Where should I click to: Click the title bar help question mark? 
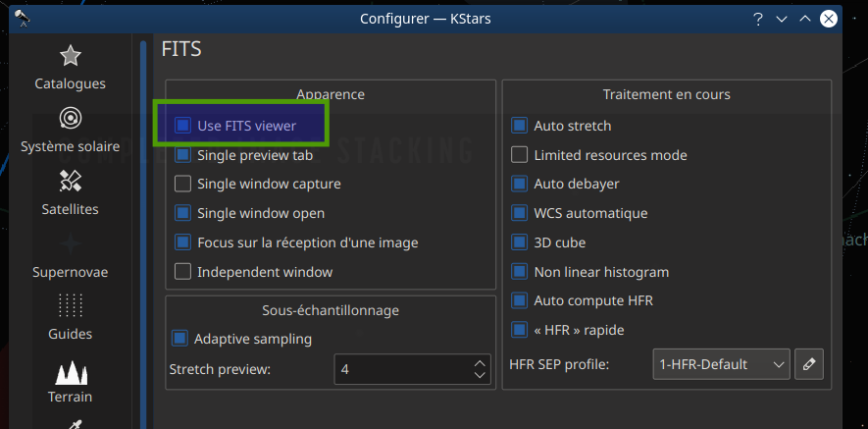pyautogui.click(x=757, y=19)
